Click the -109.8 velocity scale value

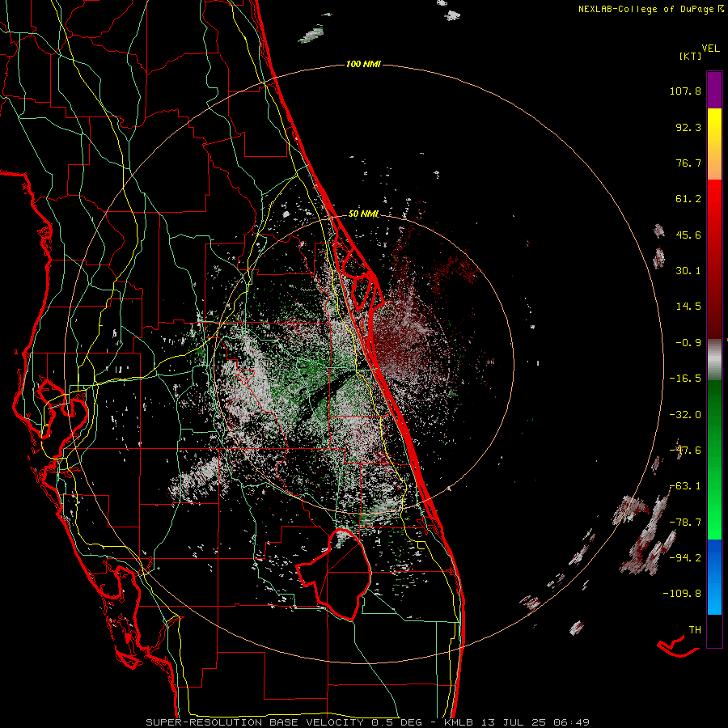pos(682,594)
